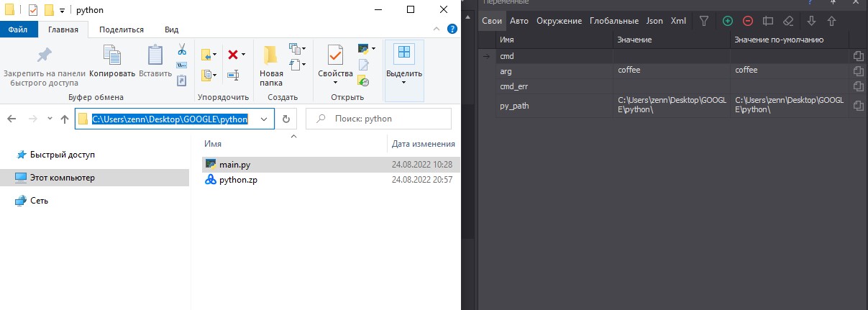Select Сеть in navigation pane

32,201
